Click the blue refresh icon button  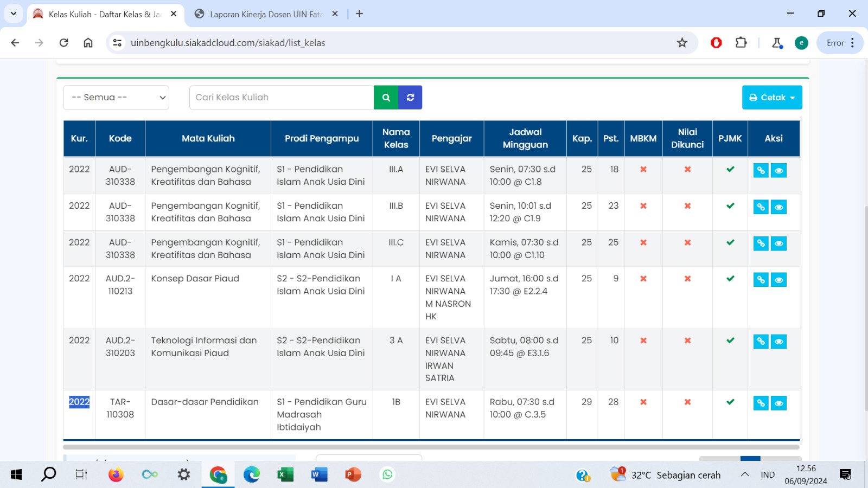coord(410,98)
